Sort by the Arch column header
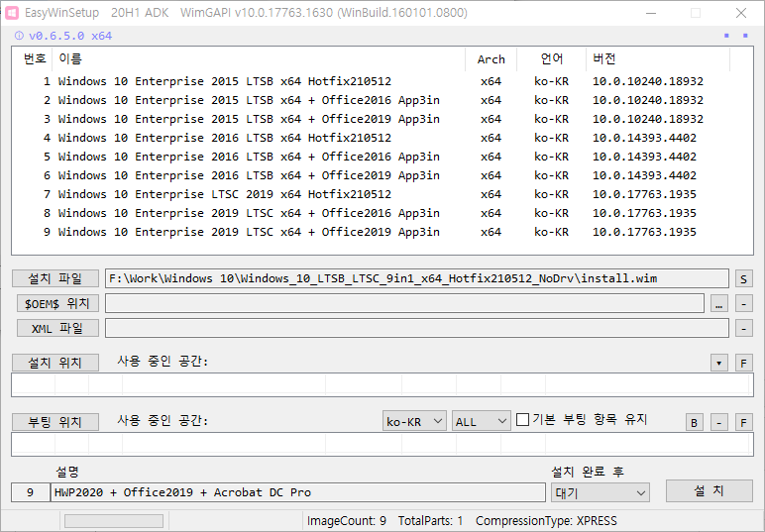The height and width of the screenshot is (532, 765). (x=491, y=59)
